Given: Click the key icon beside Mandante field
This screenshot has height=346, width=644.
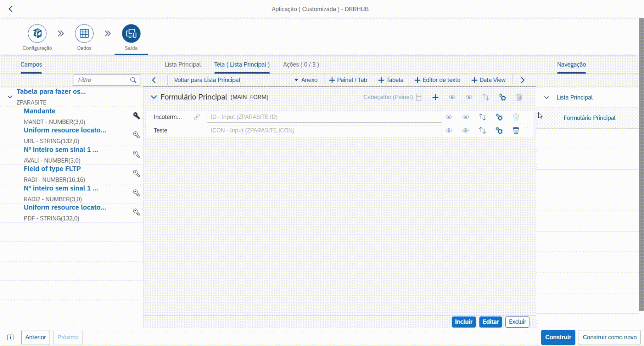Looking at the screenshot, I should tap(136, 116).
